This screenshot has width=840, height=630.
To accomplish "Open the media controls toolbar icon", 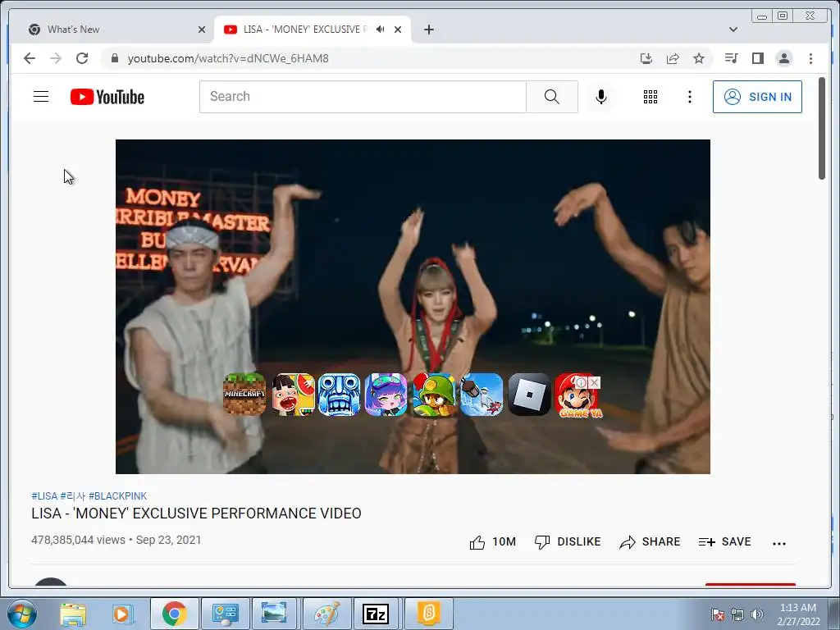I will 731,58.
